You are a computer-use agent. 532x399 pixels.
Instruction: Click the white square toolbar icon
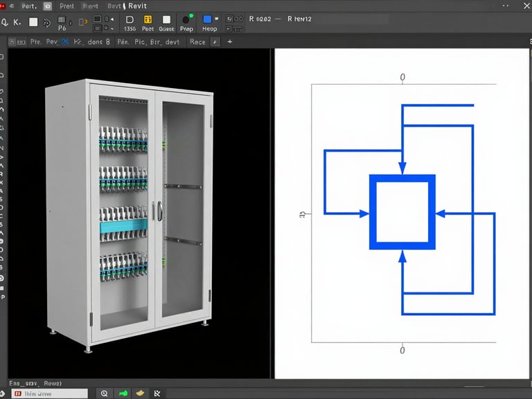33,22
